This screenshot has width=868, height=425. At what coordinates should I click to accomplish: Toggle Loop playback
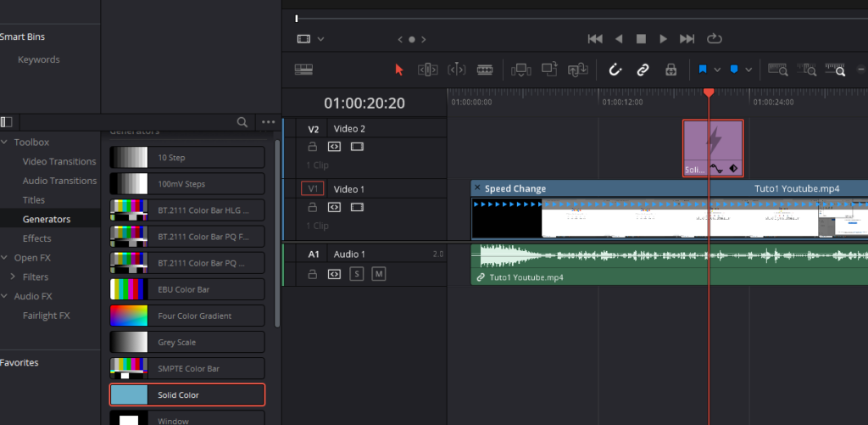[714, 39]
